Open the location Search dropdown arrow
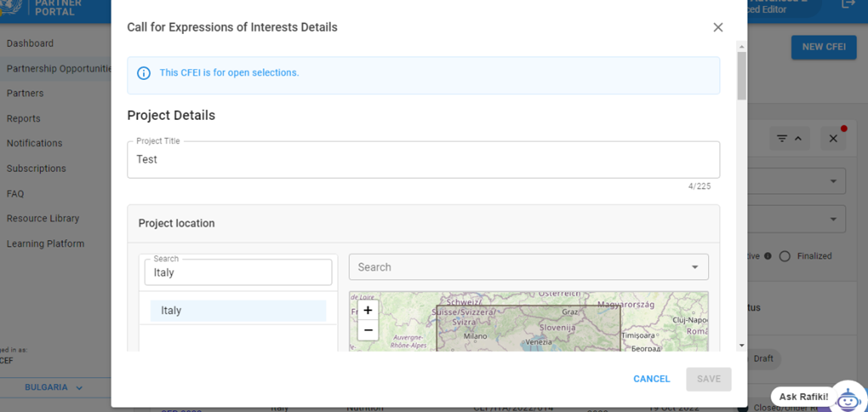This screenshot has width=868, height=412. 695,267
